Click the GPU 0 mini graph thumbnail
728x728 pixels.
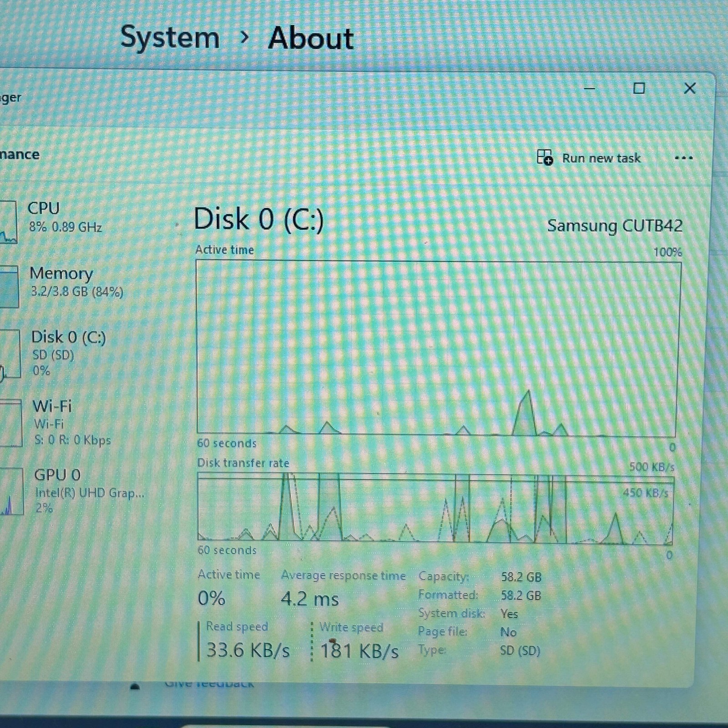tap(11, 491)
